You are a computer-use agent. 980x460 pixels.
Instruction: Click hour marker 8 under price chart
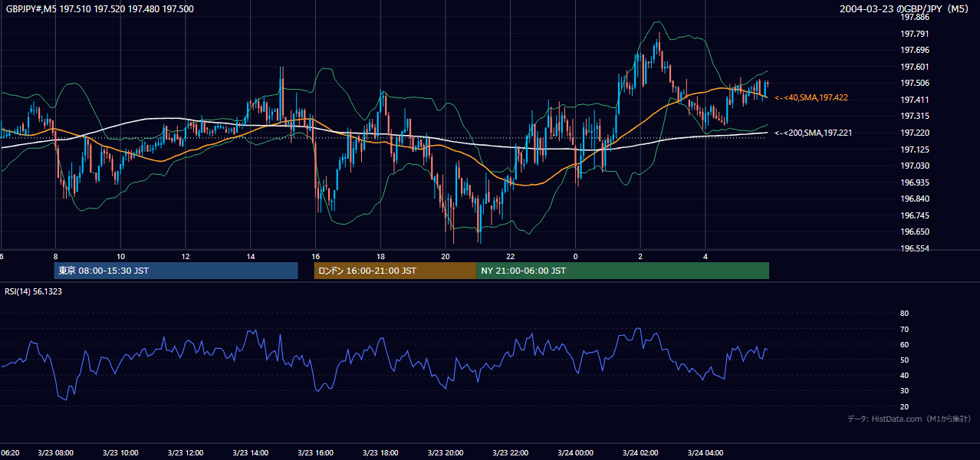click(x=55, y=256)
